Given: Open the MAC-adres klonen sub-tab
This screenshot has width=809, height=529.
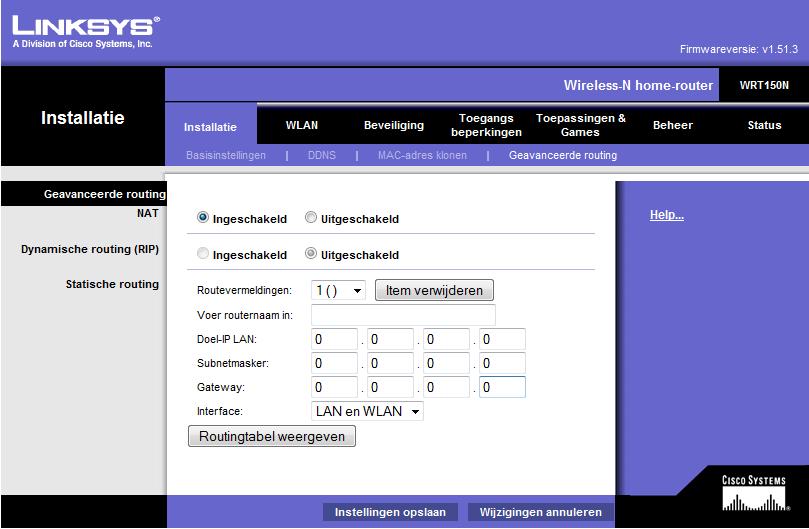Looking at the screenshot, I should pos(422,155).
